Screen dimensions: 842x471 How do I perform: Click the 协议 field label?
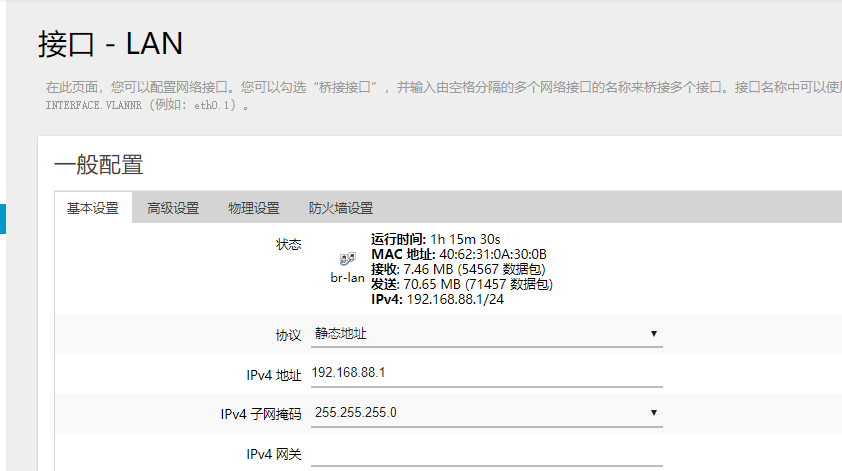pyautogui.click(x=288, y=335)
